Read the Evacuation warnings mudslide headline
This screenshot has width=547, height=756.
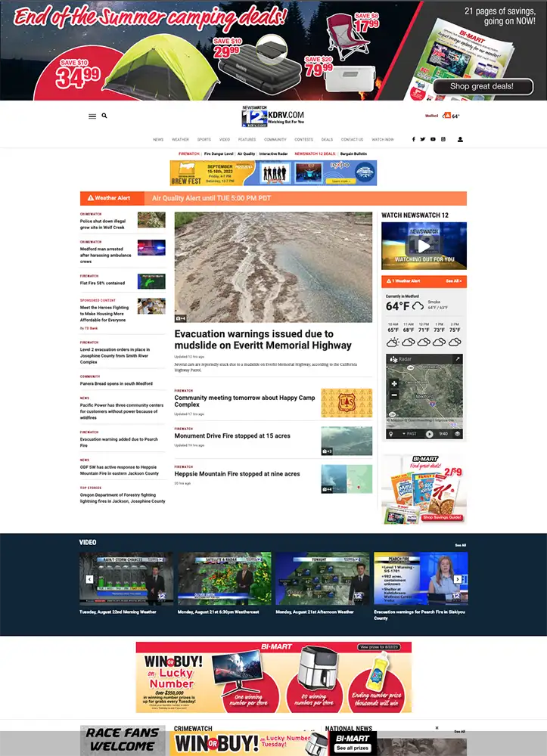point(263,339)
